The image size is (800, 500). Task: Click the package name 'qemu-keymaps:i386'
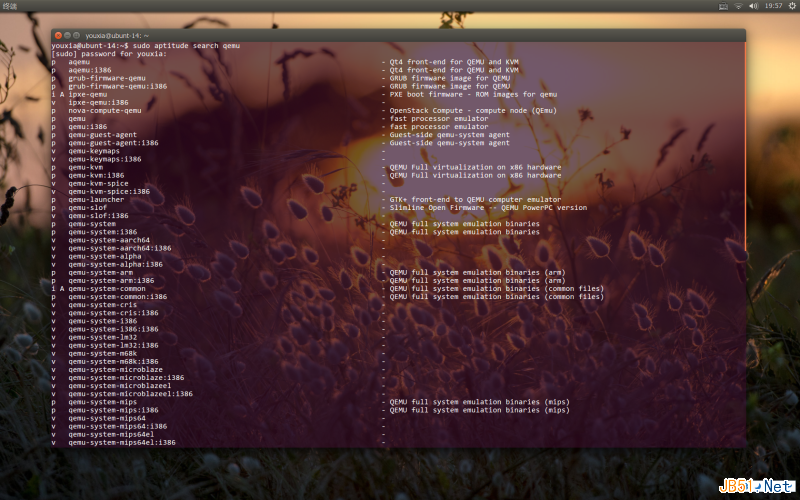105,159
